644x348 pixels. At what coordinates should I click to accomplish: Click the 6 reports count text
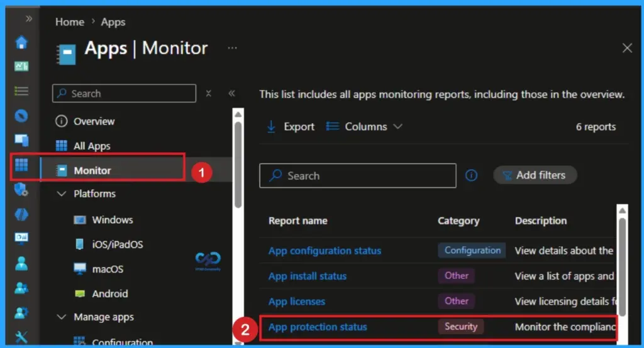[596, 127]
